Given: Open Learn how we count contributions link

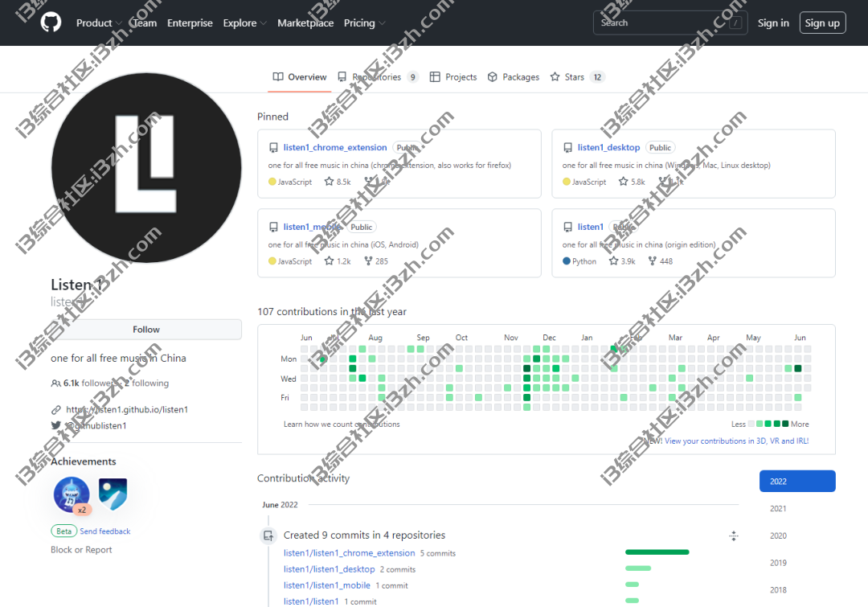Looking at the screenshot, I should (x=342, y=424).
